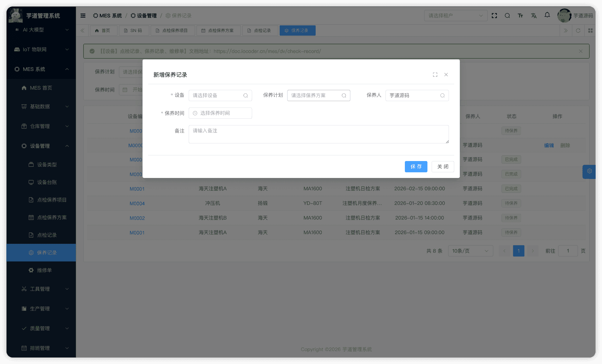Switch language using the translate icon
This screenshot has width=602, height=364.
tap(534, 16)
